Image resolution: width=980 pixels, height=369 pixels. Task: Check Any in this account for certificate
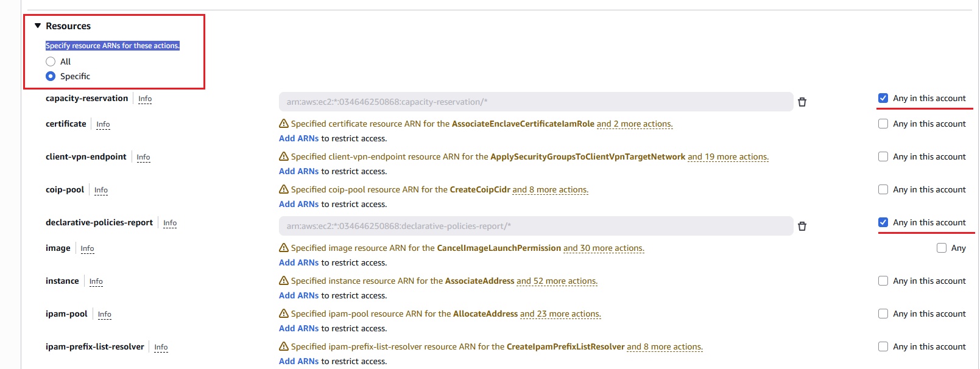click(883, 124)
